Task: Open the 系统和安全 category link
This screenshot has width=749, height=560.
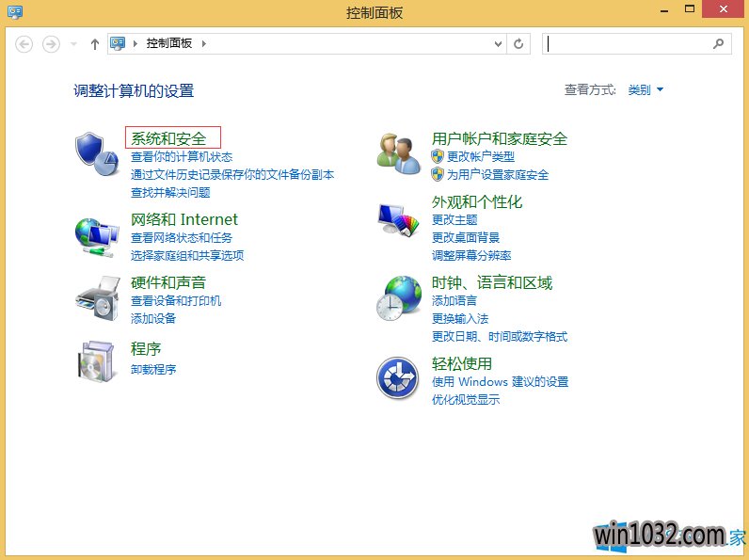Action: point(168,138)
